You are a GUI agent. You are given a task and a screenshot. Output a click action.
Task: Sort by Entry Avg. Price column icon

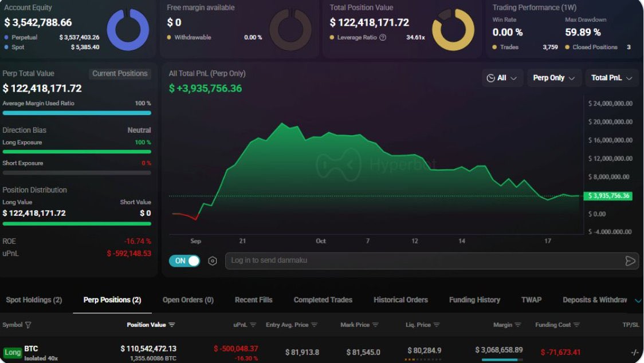314,325
